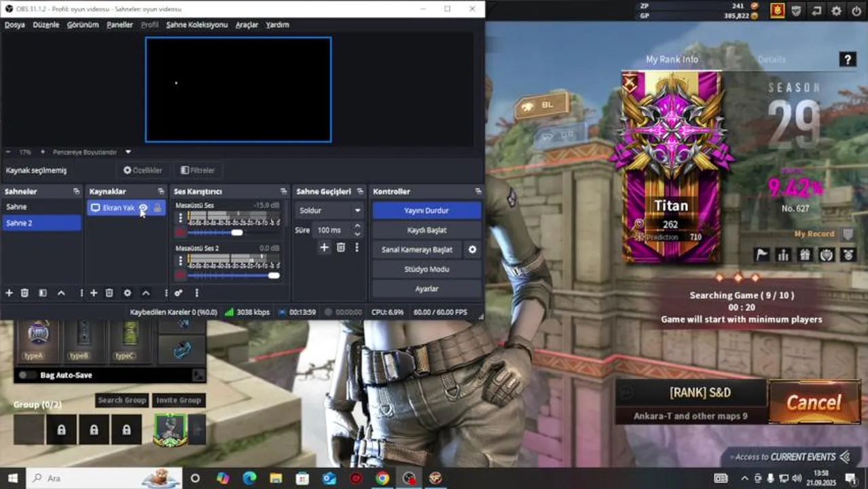Click Sanal Kamerayı Başlat button
The width and height of the screenshot is (868, 489).
[x=417, y=249]
